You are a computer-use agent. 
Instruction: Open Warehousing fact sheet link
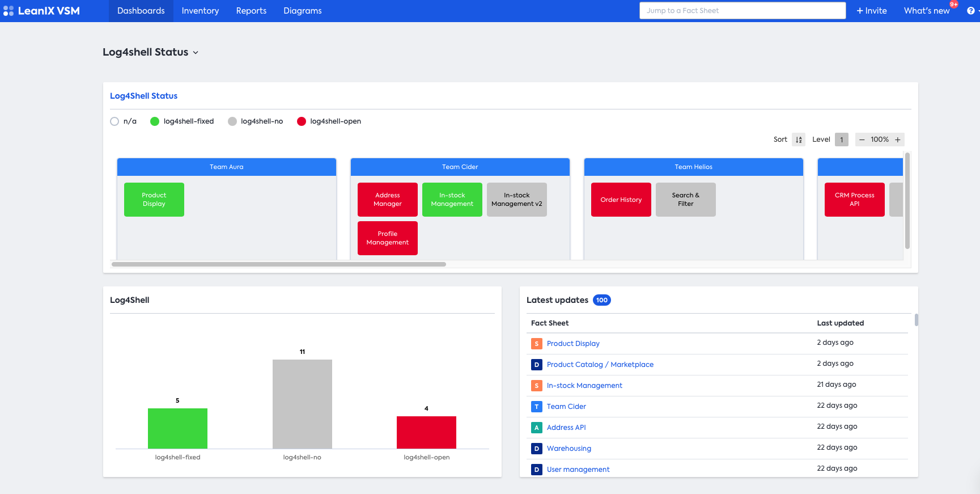coord(569,449)
